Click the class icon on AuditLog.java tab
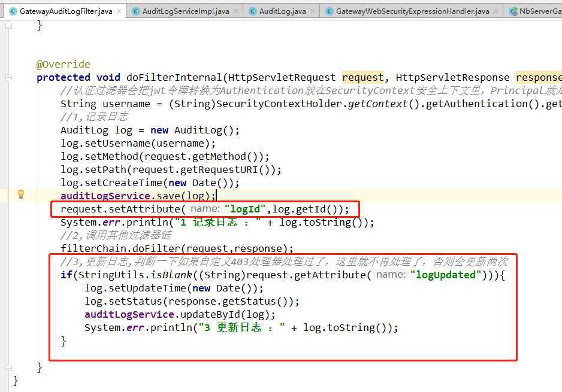 point(253,11)
